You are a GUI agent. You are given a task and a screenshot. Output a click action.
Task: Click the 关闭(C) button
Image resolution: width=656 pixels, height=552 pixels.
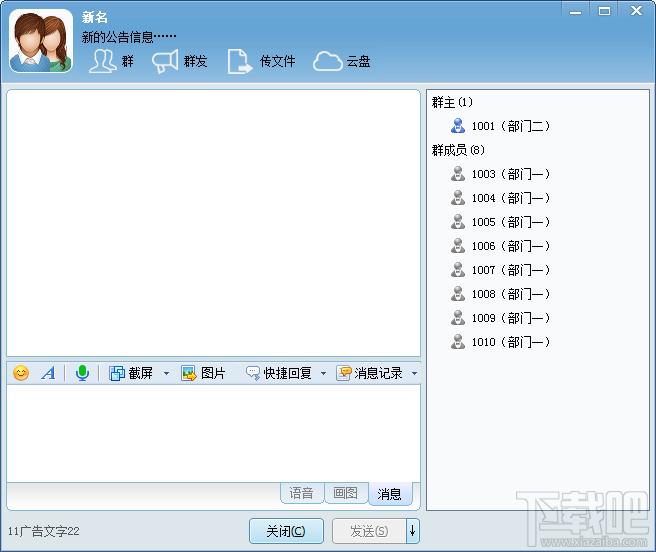(x=286, y=531)
